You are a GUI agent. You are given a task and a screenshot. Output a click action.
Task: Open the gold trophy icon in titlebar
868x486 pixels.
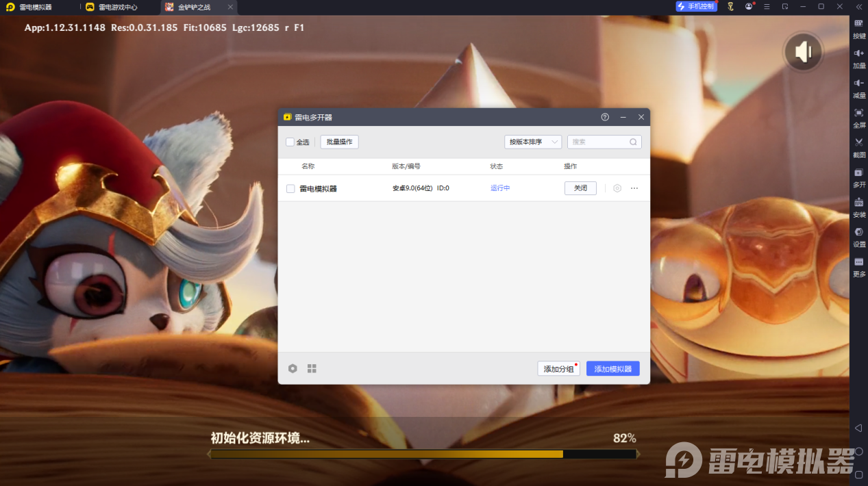(731, 6)
